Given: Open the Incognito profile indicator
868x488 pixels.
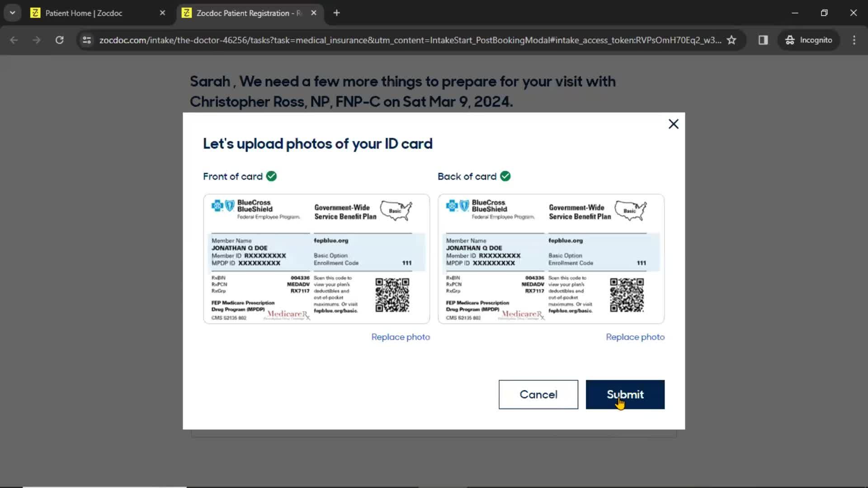Looking at the screenshot, I should (809, 40).
